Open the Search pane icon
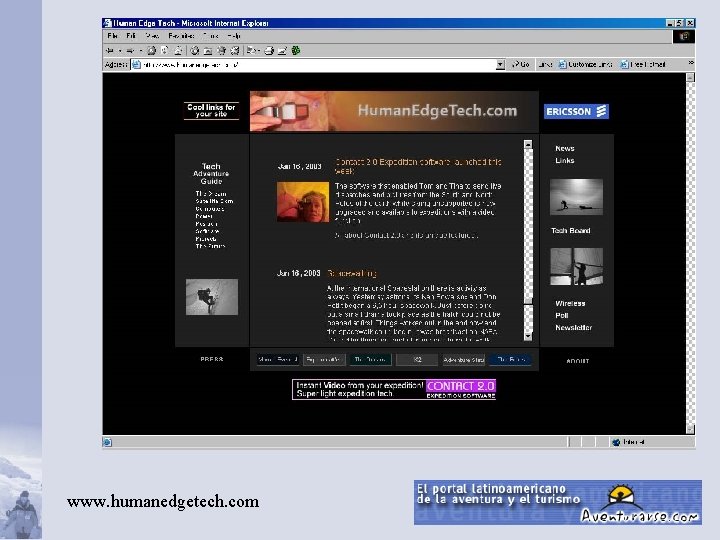The width and height of the screenshot is (720, 540). [x=195, y=51]
